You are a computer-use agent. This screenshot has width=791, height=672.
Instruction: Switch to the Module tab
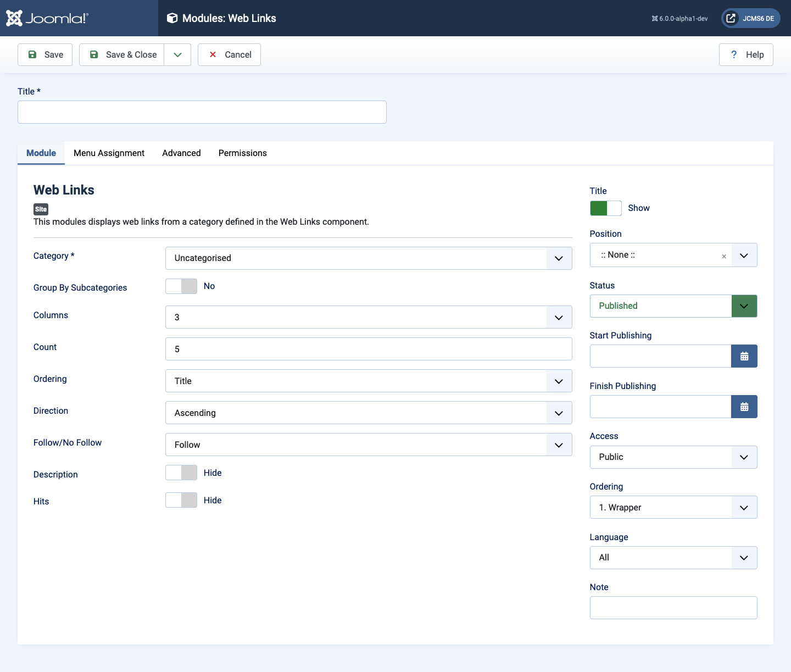coord(41,153)
